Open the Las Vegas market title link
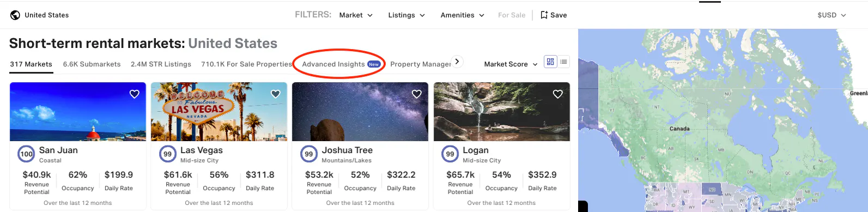This screenshot has width=868, height=212. [202, 150]
